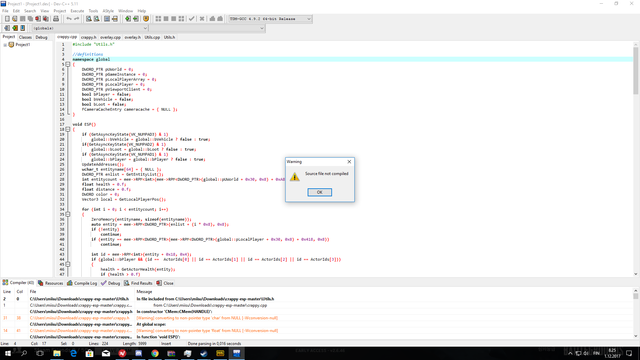Click the Run toolbar icon

pyautogui.click(x=166, y=19)
